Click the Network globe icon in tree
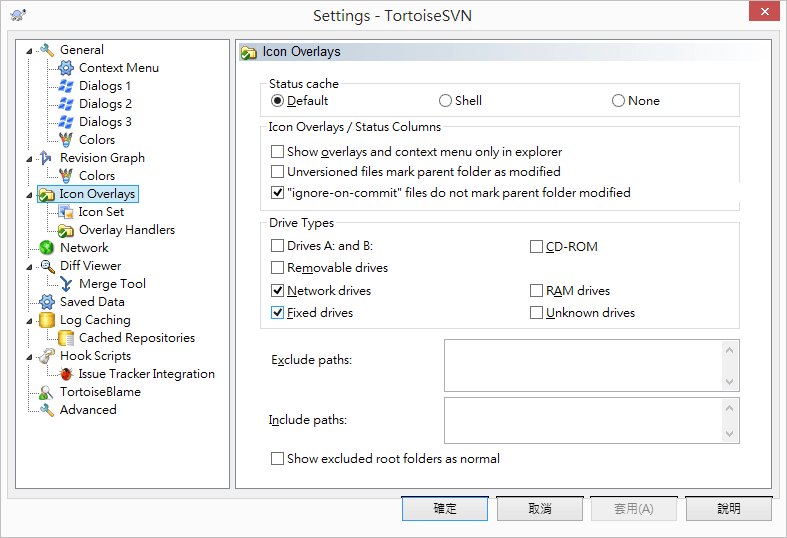The image size is (787, 538). [x=46, y=248]
